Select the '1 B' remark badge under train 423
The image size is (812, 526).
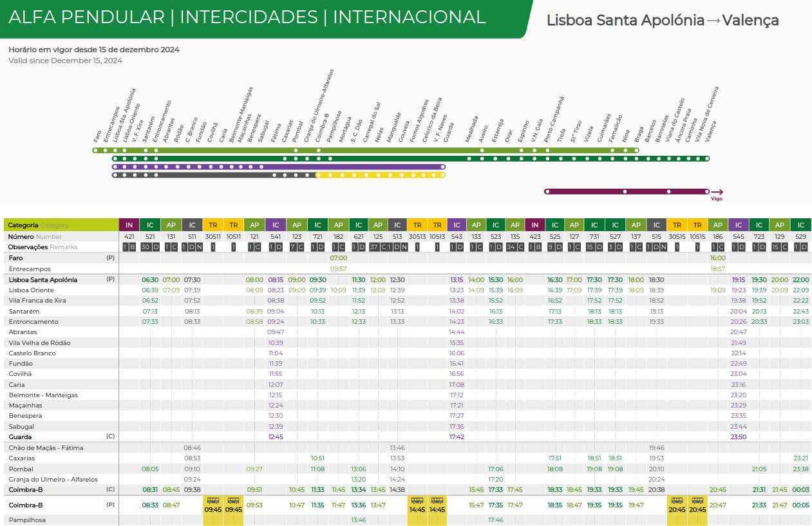point(535,247)
